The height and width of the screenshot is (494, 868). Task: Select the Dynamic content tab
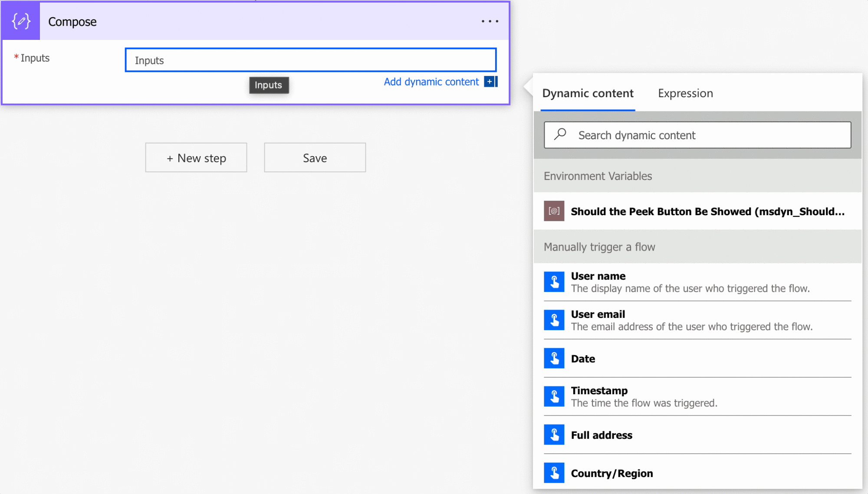point(588,93)
